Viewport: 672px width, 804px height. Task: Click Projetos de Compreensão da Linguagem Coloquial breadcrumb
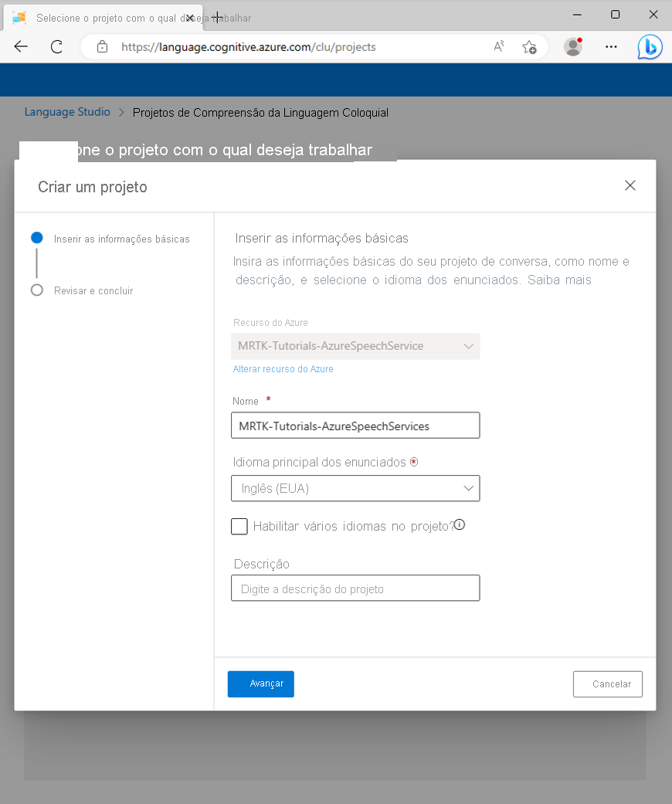[260, 112]
